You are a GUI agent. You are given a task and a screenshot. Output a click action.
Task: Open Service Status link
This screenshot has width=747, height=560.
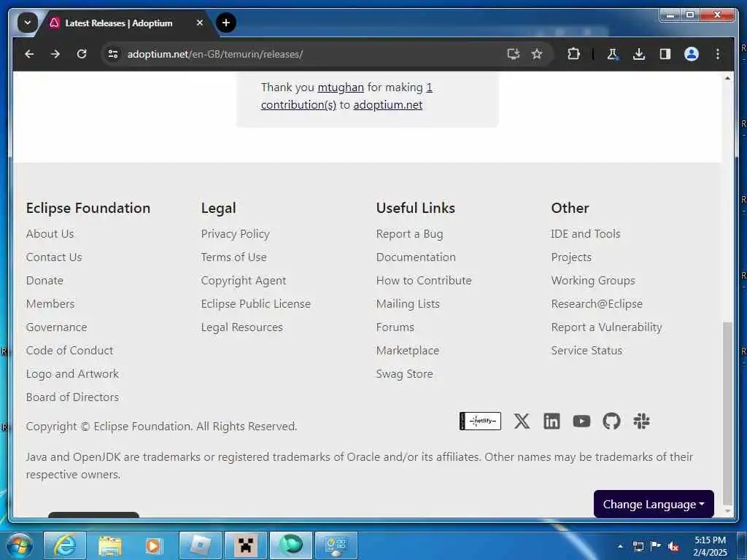coord(587,351)
